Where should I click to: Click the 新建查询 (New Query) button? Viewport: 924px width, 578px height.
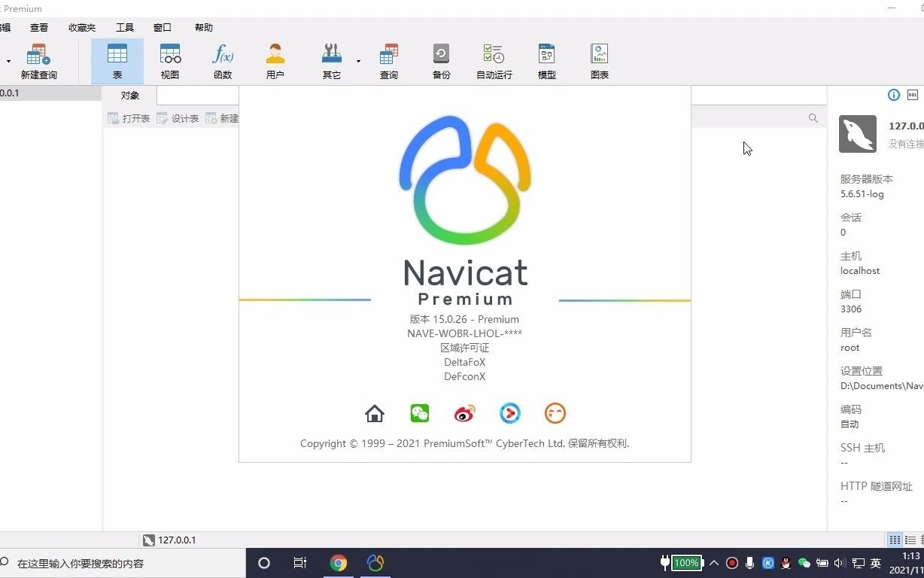tap(38, 60)
